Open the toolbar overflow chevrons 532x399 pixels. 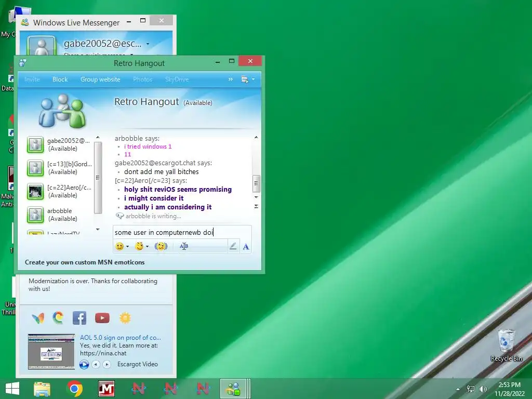coord(230,79)
